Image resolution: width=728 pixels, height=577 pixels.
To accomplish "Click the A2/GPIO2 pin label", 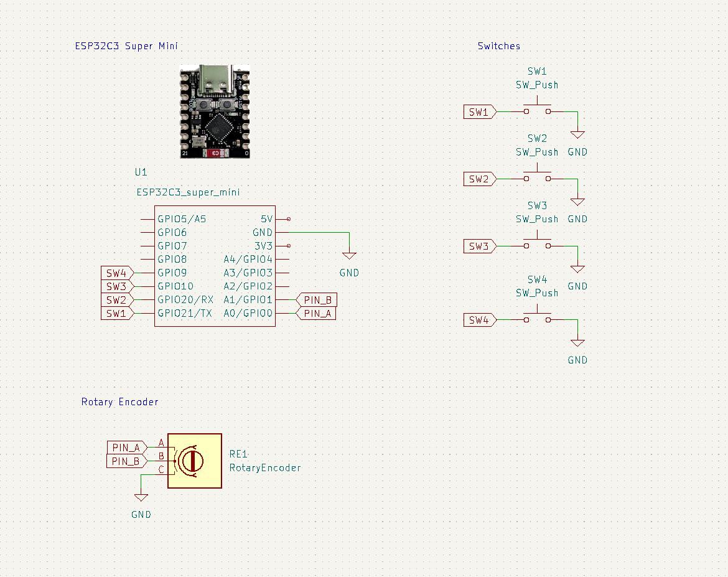I will 248,286.
